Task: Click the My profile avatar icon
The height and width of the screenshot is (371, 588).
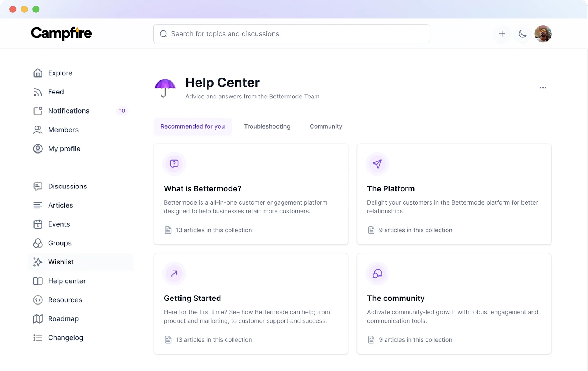Action: pos(38,149)
